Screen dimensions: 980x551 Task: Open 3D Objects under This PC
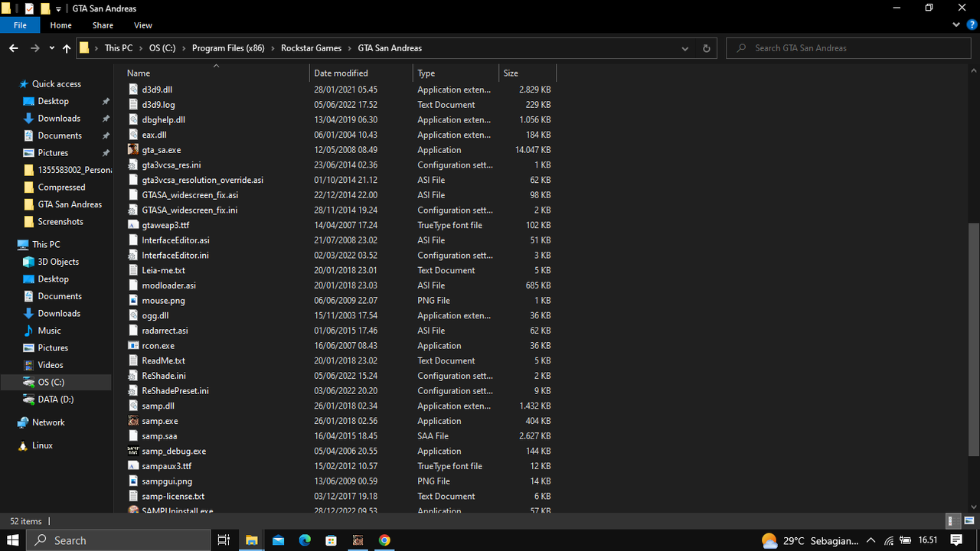pos(58,262)
